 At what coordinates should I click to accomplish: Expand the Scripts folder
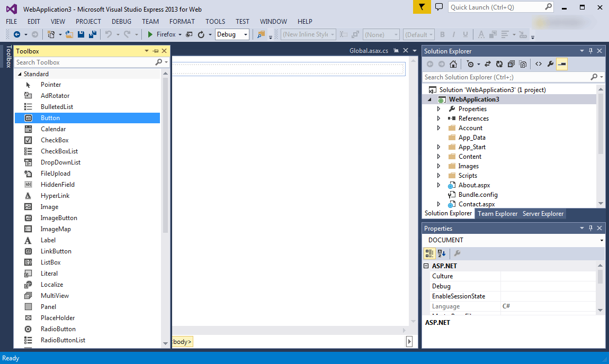pos(439,176)
